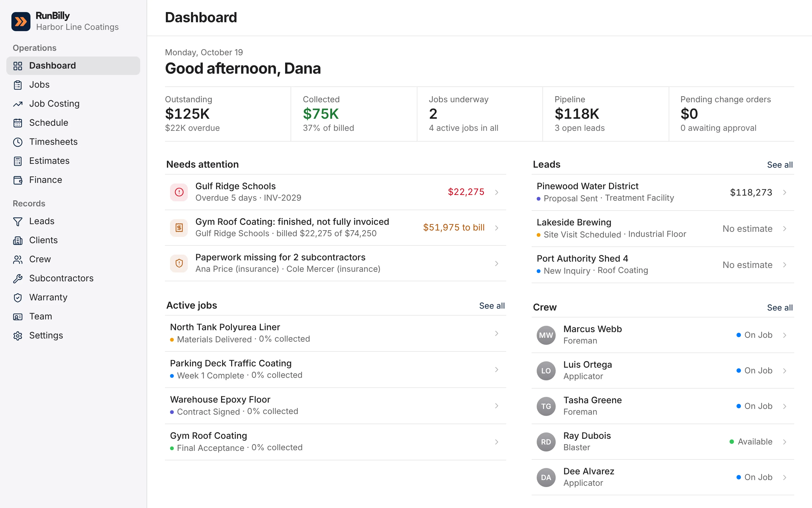This screenshot has height=508, width=812.
Task: Expand chevron on $51,975 to bill row
Action: pos(497,228)
